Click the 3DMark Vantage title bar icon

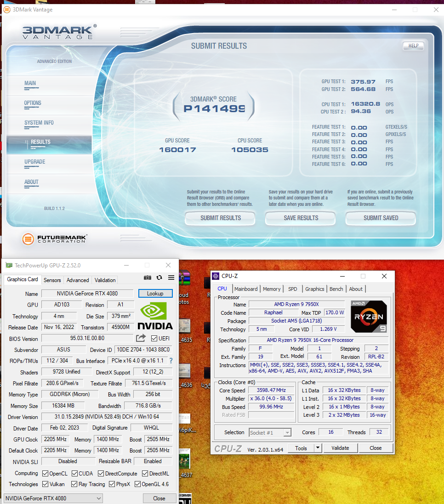pos(7,10)
